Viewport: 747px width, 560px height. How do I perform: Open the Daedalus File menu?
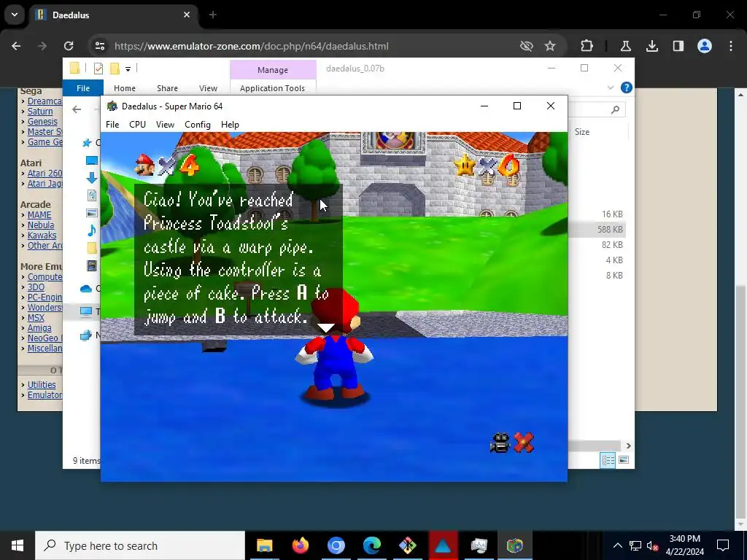[112, 125]
